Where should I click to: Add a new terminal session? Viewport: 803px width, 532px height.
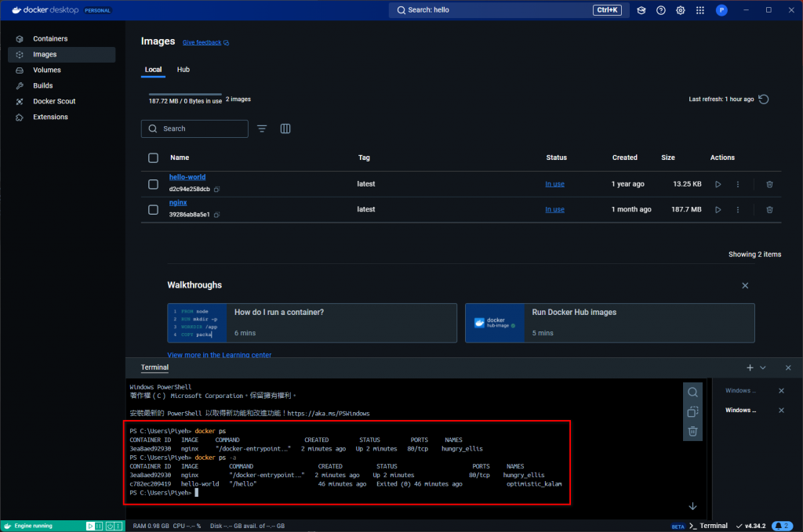point(750,367)
